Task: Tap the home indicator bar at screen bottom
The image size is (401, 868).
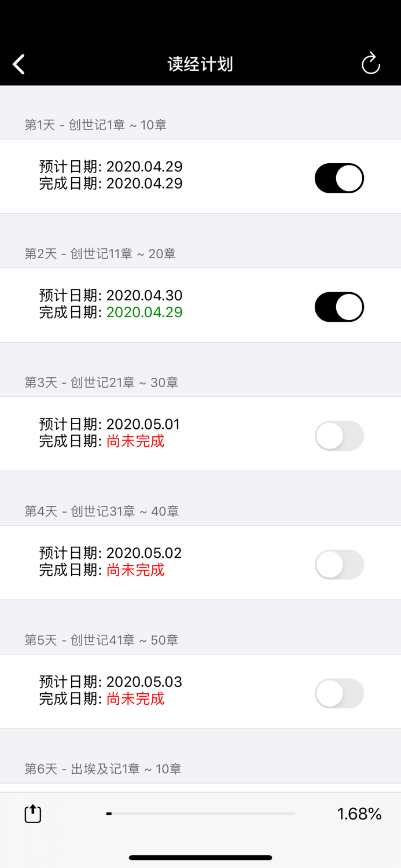Action: [x=200, y=857]
